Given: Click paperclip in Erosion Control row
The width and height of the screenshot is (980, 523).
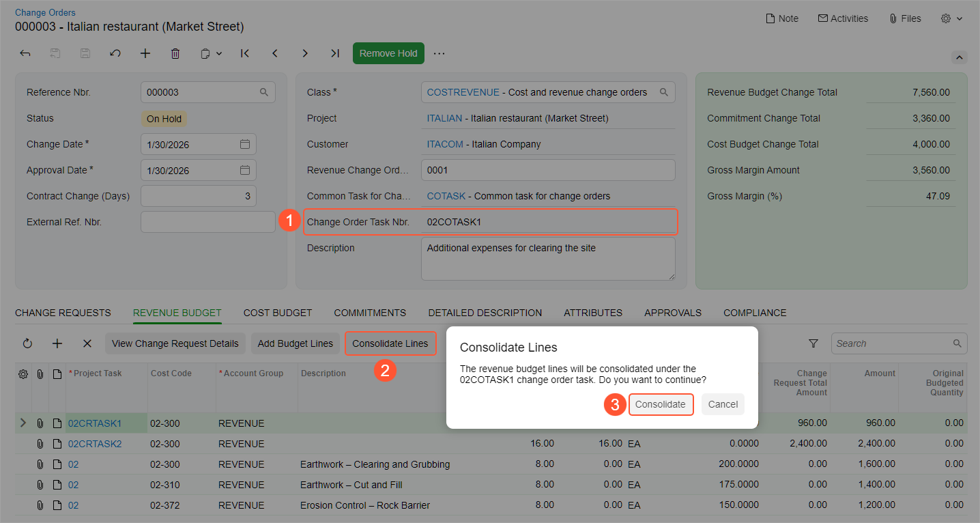Looking at the screenshot, I should (x=40, y=505).
